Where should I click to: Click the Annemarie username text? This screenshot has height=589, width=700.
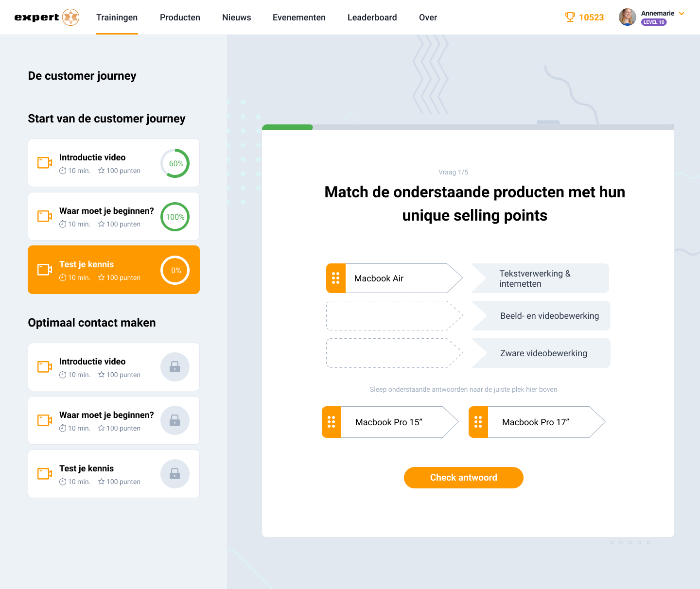(x=658, y=13)
